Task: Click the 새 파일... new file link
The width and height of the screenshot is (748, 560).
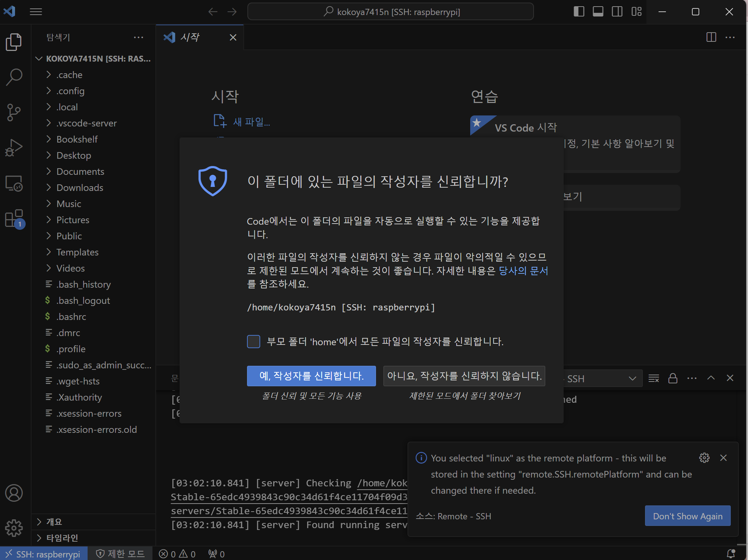Action: click(242, 122)
